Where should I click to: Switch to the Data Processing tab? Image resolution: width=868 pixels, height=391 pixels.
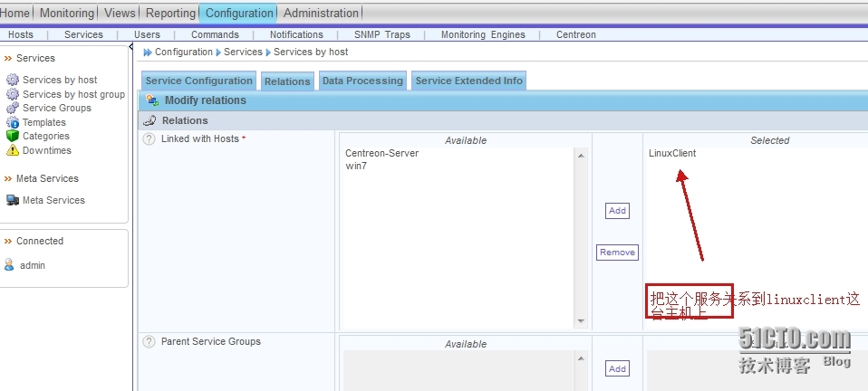pyautogui.click(x=362, y=81)
